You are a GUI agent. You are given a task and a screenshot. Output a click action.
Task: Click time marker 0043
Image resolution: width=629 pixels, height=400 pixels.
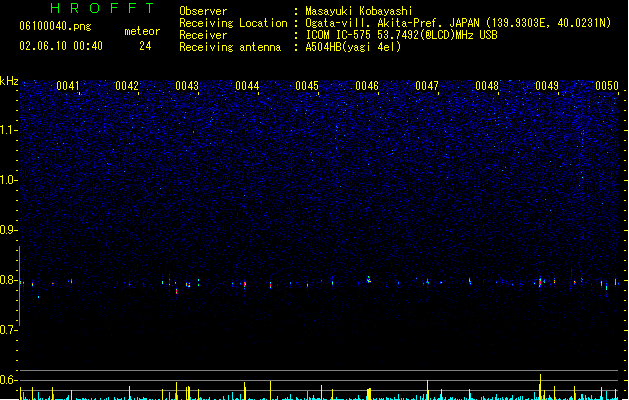[187, 86]
